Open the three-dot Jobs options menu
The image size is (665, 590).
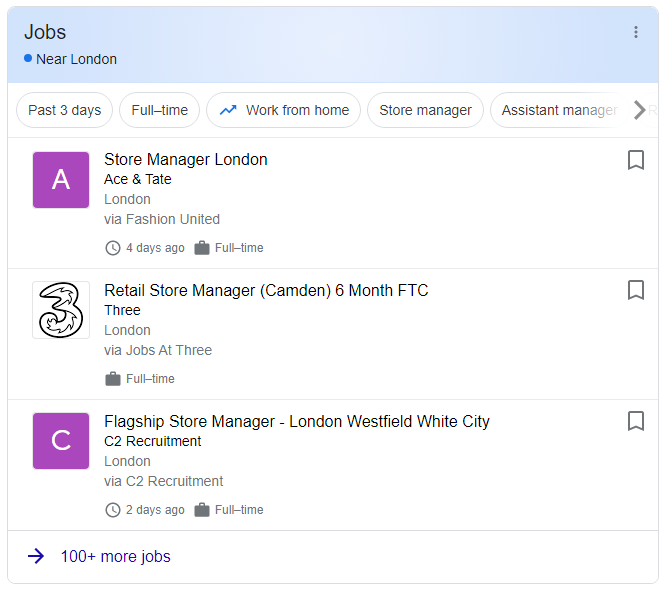635,32
